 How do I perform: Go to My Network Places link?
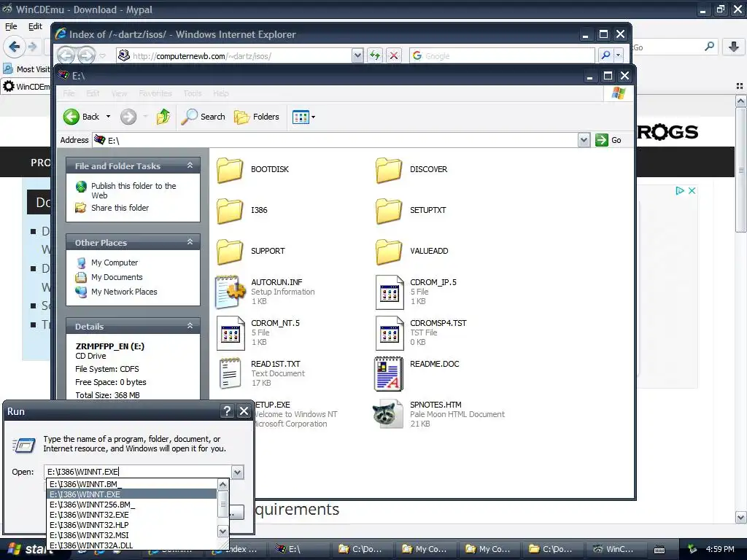point(124,292)
